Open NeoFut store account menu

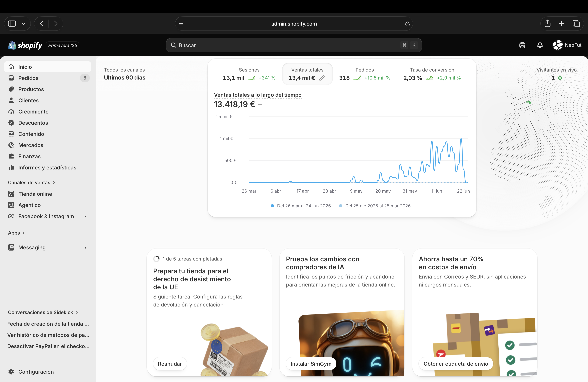coord(567,45)
